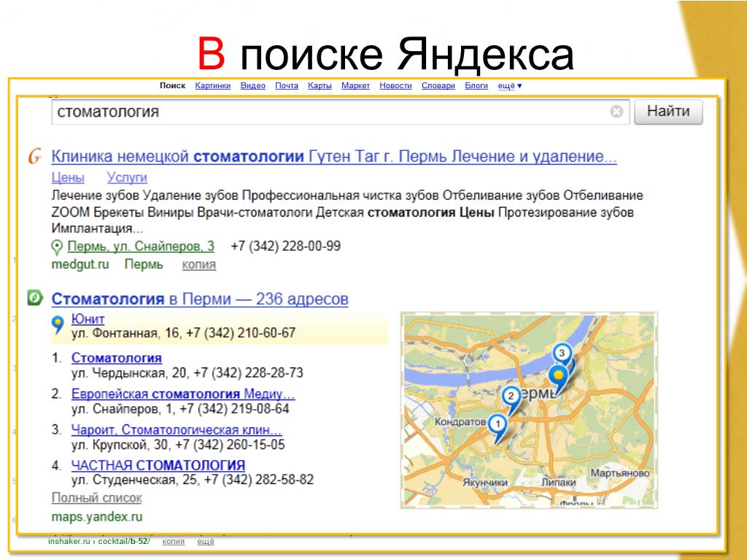Image resolution: width=747 pixels, height=560 pixels.
Task: Open Словари from the top navigation
Action: 438,86
